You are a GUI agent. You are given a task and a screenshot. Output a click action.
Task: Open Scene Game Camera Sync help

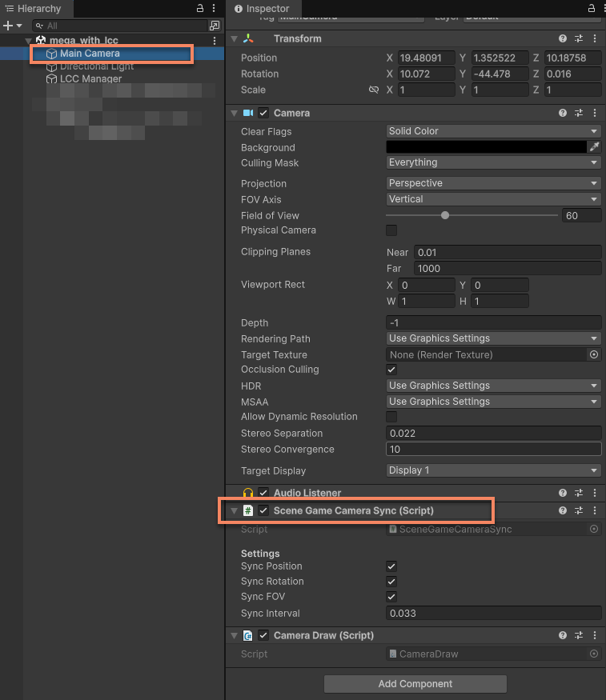tap(563, 510)
